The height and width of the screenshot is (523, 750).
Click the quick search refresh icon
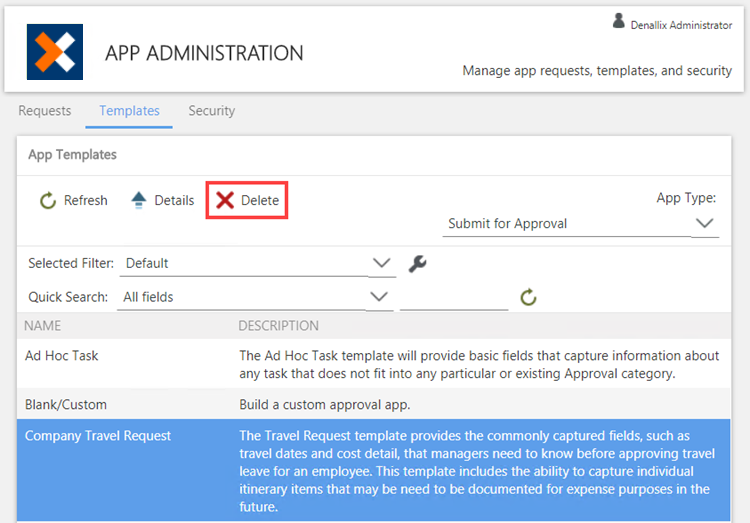click(x=529, y=297)
